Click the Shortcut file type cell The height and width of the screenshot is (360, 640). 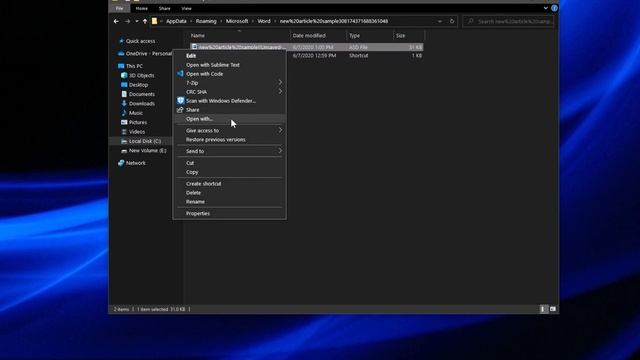pyautogui.click(x=358, y=56)
